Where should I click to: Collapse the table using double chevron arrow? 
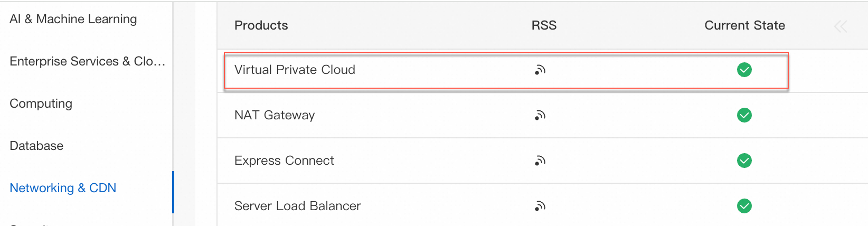[841, 26]
